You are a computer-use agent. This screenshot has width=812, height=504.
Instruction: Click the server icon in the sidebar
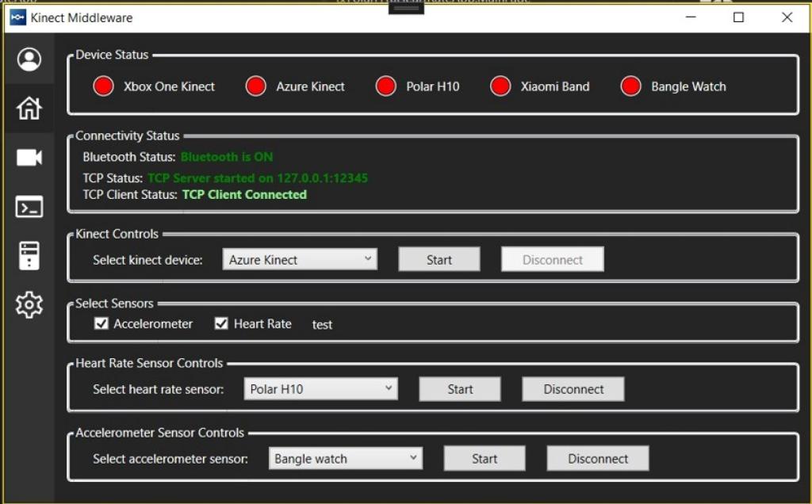29,255
